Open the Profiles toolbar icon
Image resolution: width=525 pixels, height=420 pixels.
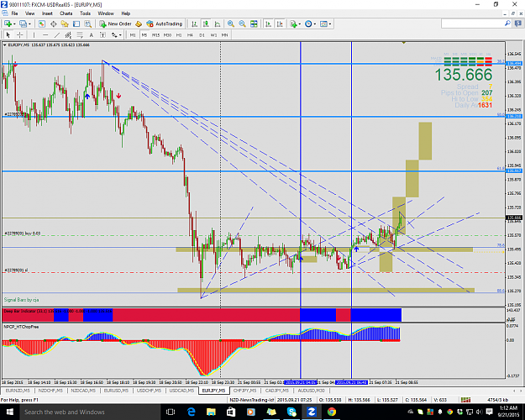pyautogui.click(x=23, y=24)
